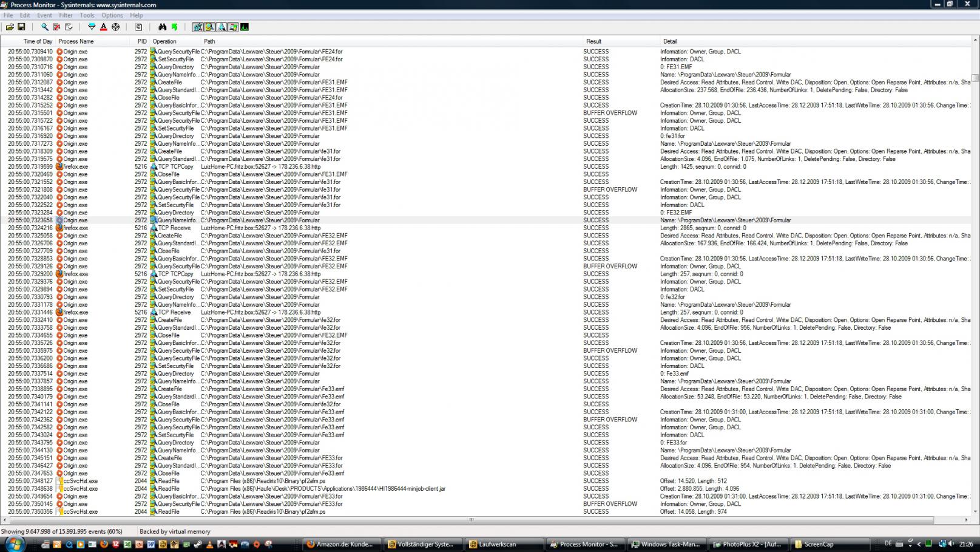Launch Firefox from the Quick Launch bar
Screen dimensions: 980x552
[104, 545]
